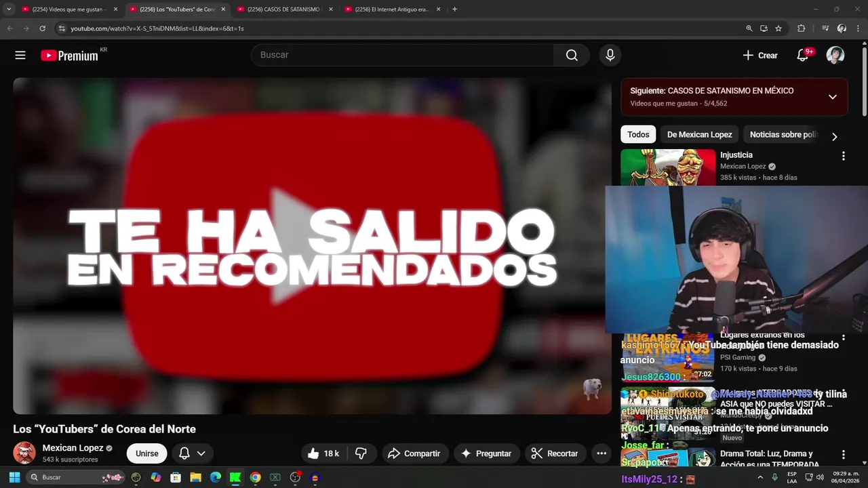The image size is (868, 488).
Task: Click the Unirse button
Action: 146,453
